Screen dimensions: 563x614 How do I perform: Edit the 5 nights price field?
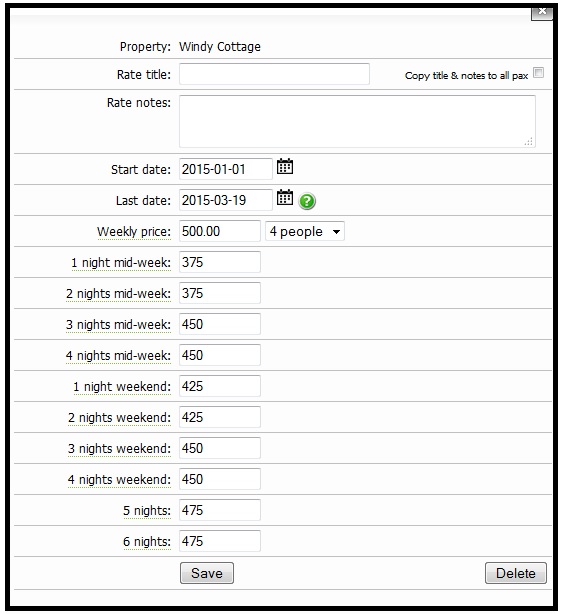(x=220, y=510)
